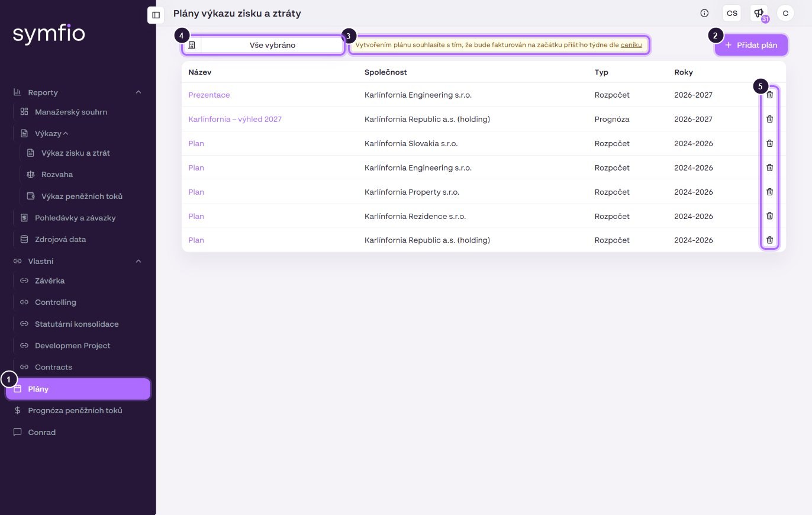This screenshot has height=515, width=812.
Task: Open the Plan link for Karlínfornia Rezidence s.r.o.
Action: (196, 216)
